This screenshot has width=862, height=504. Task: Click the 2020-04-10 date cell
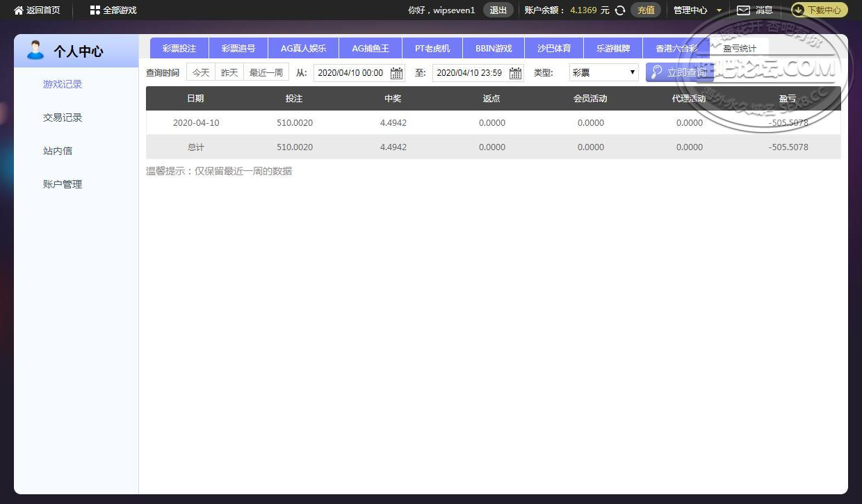click(x=196, y=123)
